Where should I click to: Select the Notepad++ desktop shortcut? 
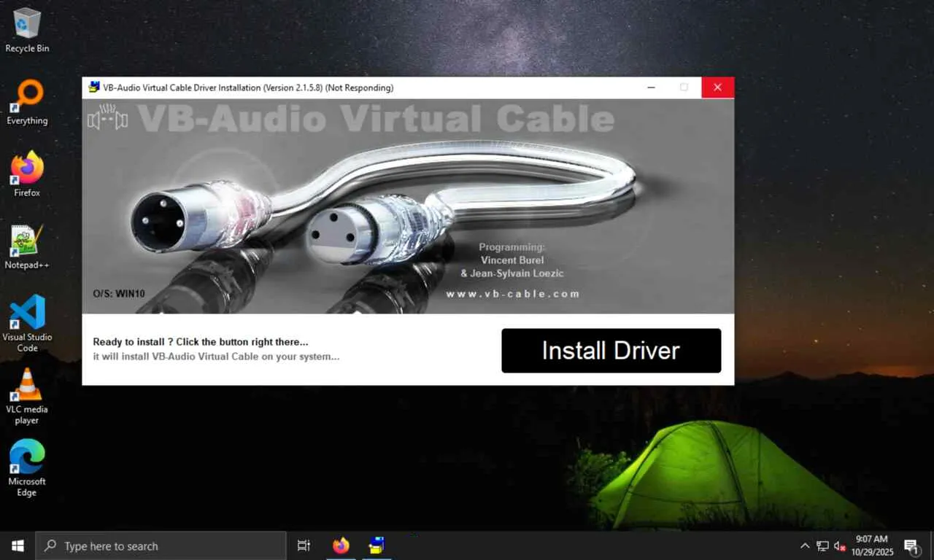point(27,247)
